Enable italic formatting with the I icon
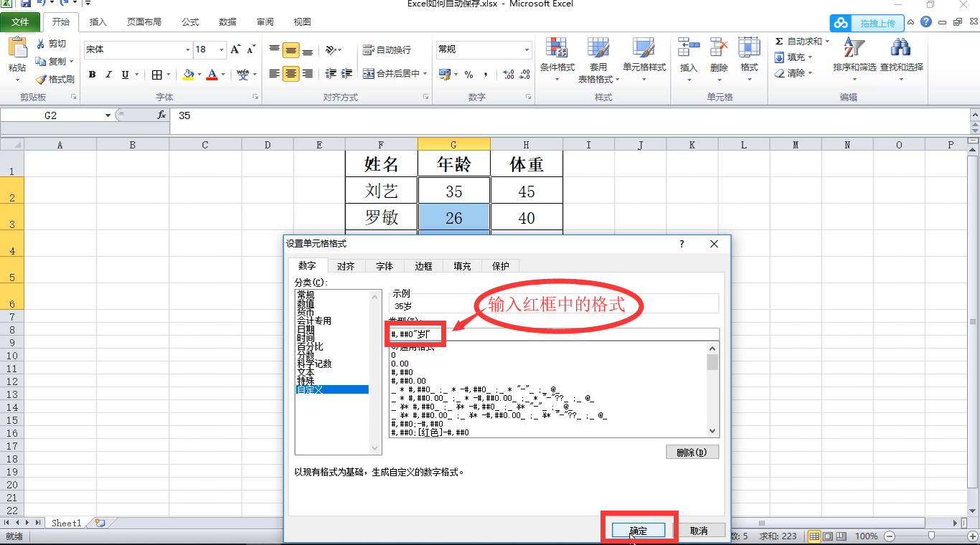The height and width of the screenshot is (545, 980). point(108,74)
